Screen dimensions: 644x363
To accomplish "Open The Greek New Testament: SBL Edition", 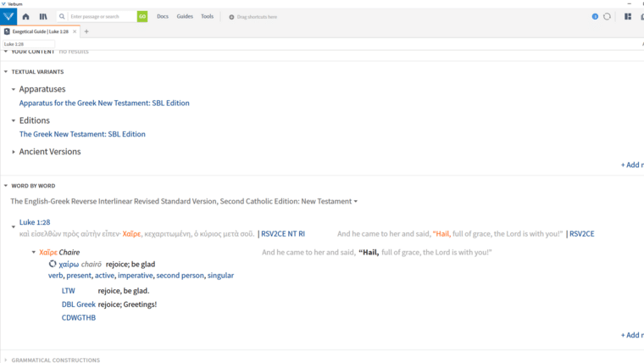I will tap(82, 134).
